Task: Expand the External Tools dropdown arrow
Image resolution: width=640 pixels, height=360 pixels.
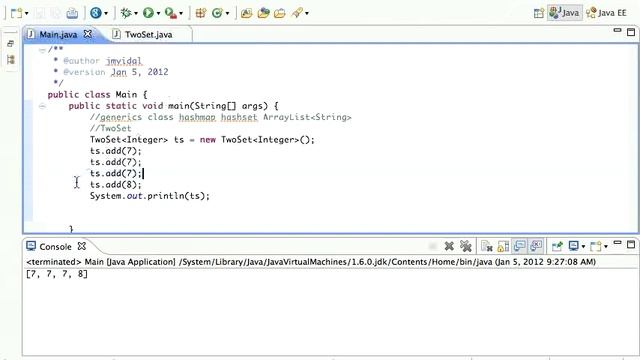Action: tap(181, 13)
